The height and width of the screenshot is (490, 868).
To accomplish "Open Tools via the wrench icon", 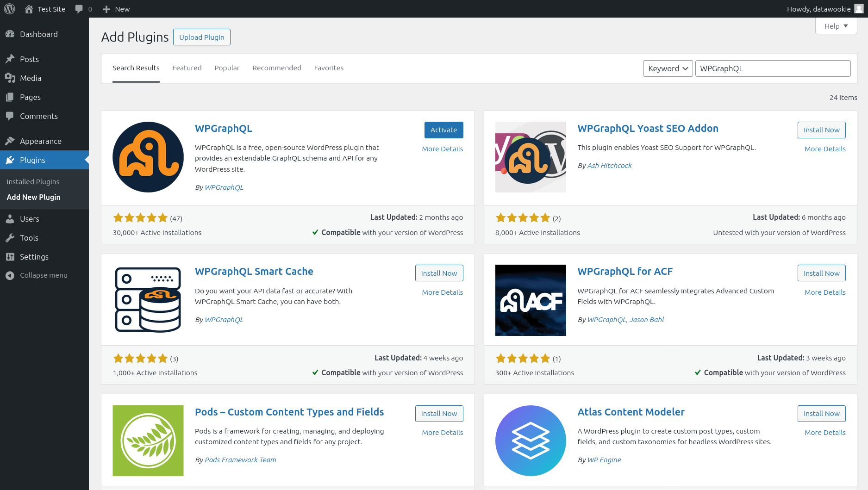I will click(x=10, y=237).
